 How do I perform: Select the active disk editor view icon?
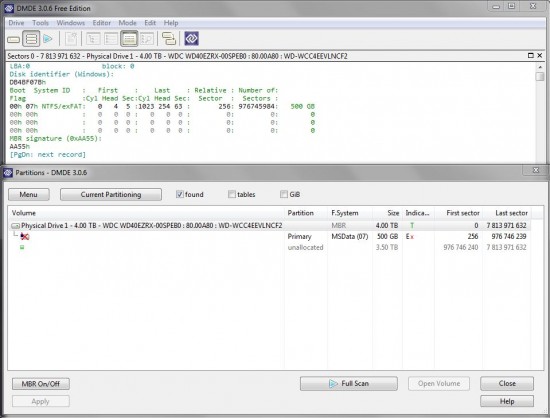click(x=129, y=39)
